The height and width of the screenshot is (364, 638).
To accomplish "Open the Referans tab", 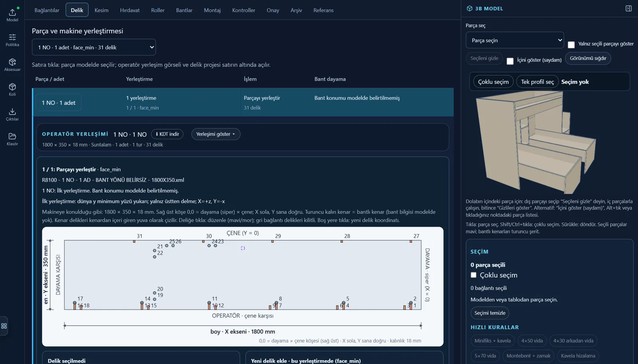I will point(323,10).
